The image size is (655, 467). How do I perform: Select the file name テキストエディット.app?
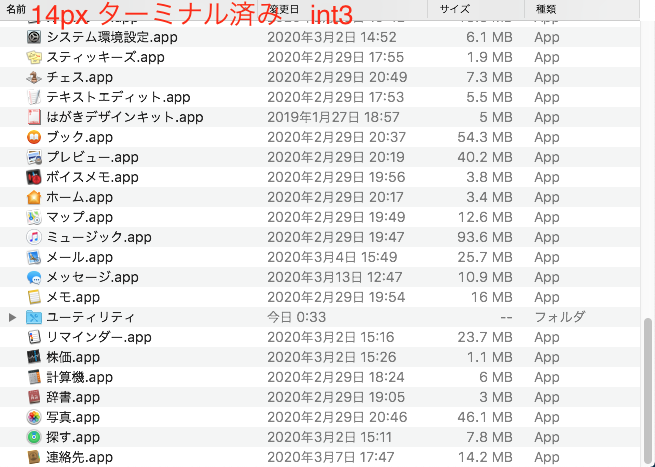point(118,97)
